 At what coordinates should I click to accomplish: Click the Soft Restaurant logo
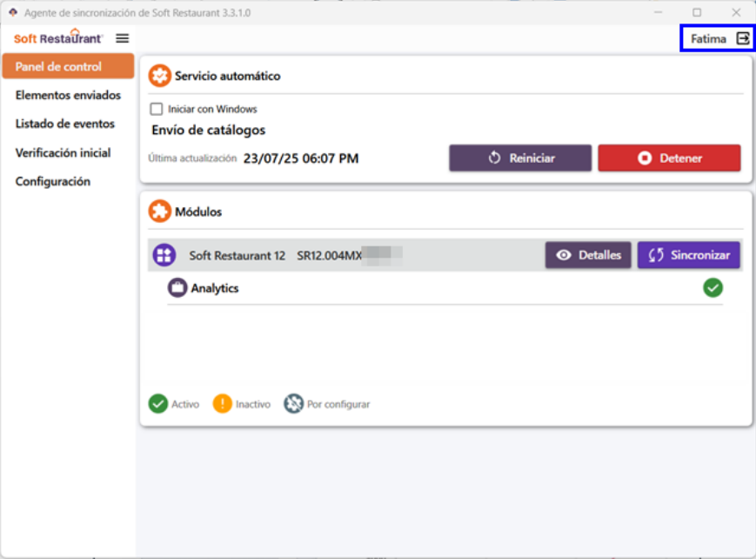[58, 37]
